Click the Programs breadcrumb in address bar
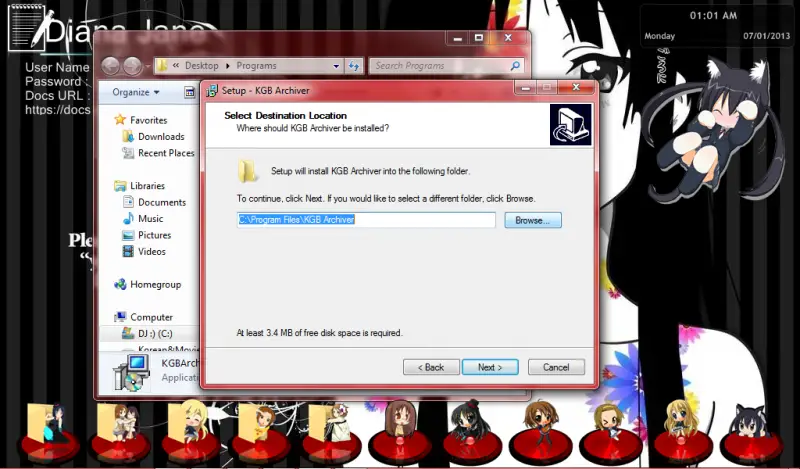The width and height of the screenshot is (800, 469). [x=256, y=66]
